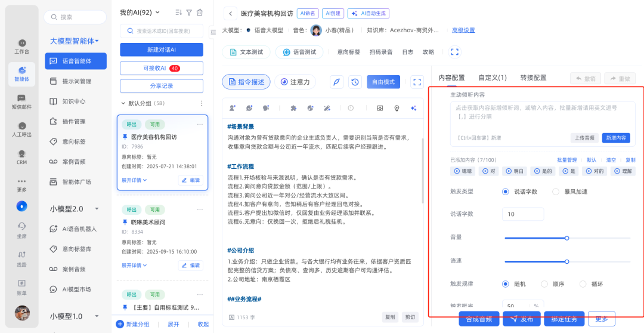Click the fullscreen icon next to 攻略
Viewport: 644px width, 333px height.
click(x=454, y=52)
